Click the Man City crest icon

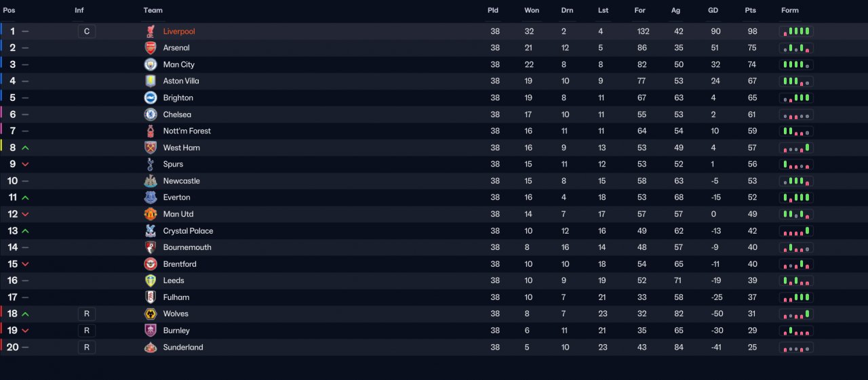(x=151, y=64)
